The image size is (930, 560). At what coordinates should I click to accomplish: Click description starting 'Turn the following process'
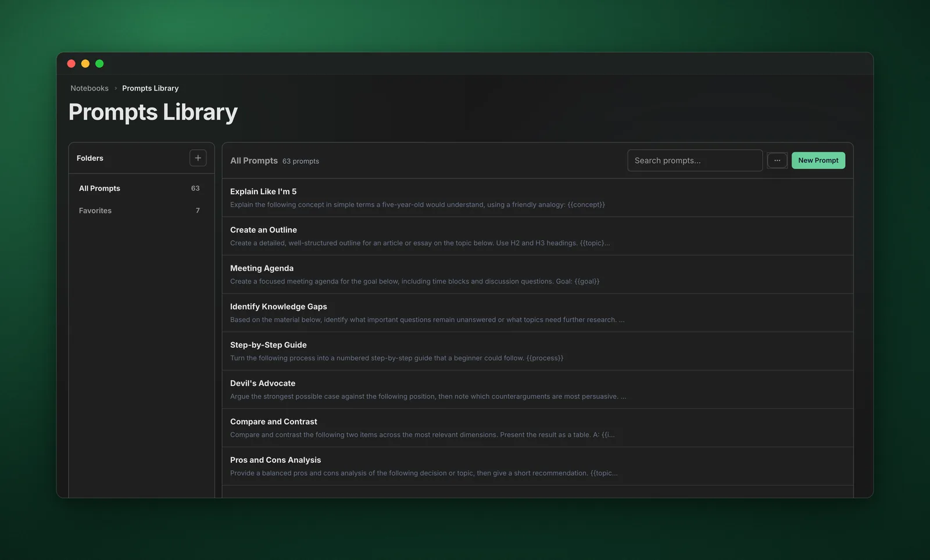[x=396, y=358]
